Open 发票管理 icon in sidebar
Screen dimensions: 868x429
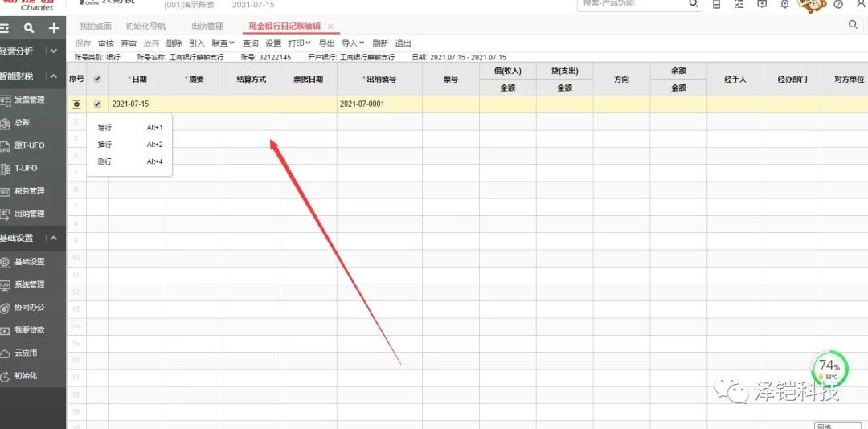pyautogui.click(x=5, y=100)
